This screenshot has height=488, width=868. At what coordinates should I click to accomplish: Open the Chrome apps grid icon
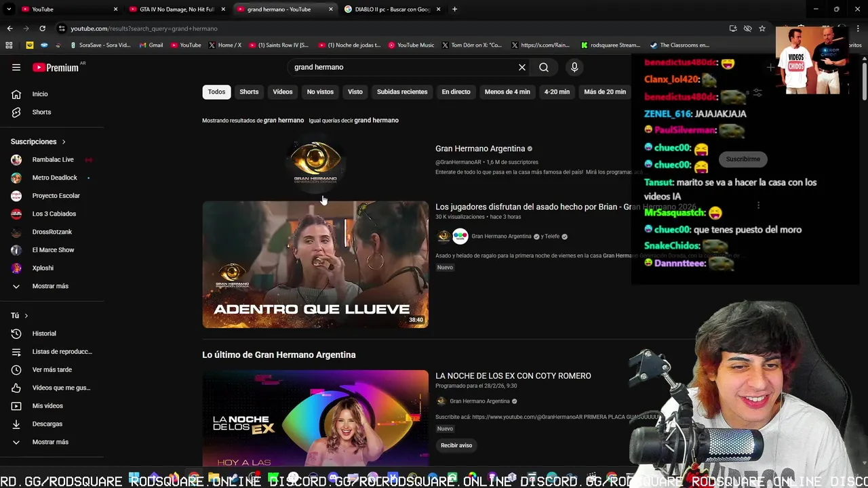point(9,45)
